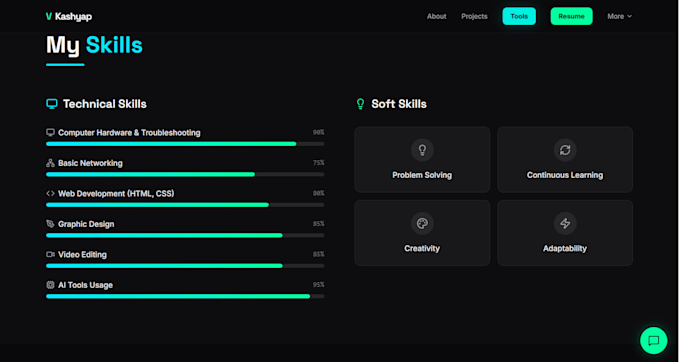Viewport: 680px width, 362px height.
Task: Click the pen icon for Graphic Design
Action: pyautogui.click(x=50, y=224)
